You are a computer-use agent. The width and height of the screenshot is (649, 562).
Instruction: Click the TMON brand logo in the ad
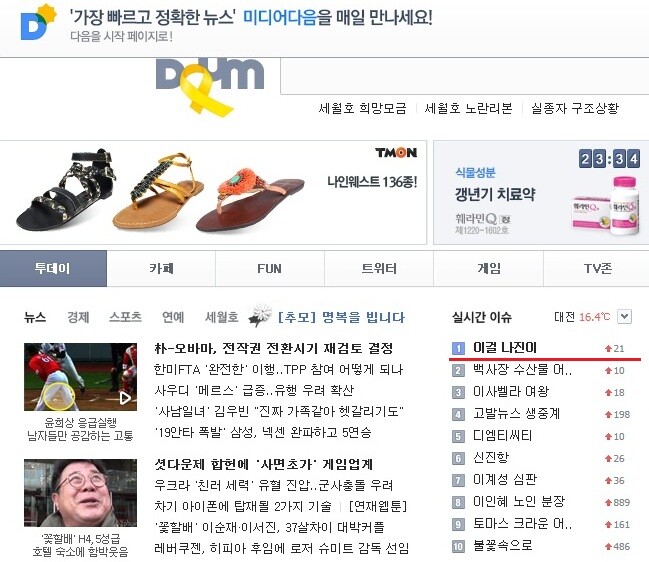pos(396,153)
